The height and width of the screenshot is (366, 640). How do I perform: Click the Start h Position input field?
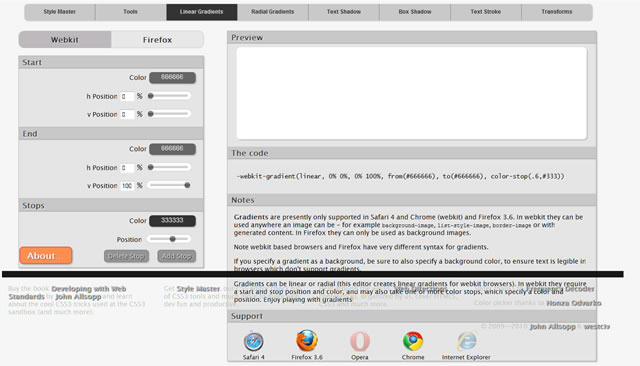(x=127, y=96)
